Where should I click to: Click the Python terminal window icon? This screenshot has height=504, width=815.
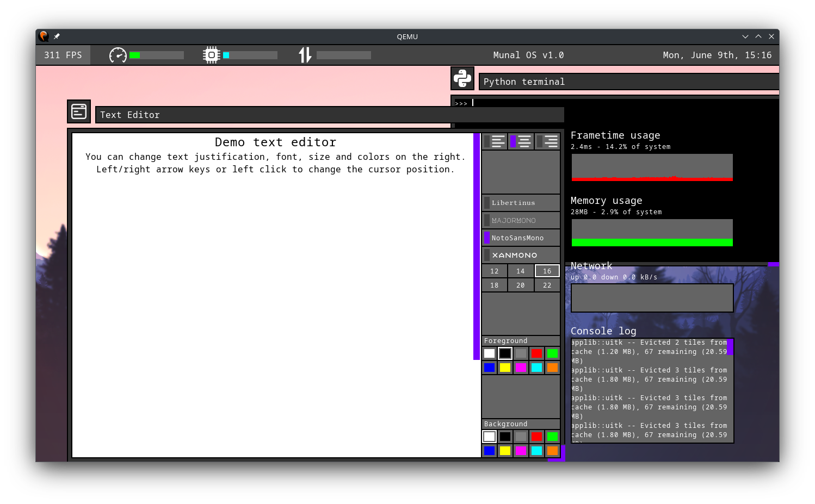click(x=462, y=78)
